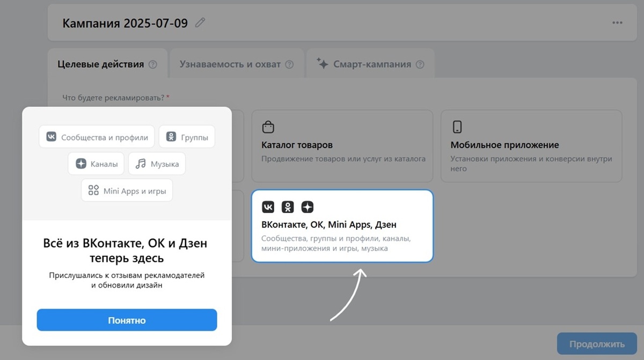The height and width of the screenshot is (360, 644).
Task: Click the phone icon for Мобильное приложение
Action: (x=457, y=127)
